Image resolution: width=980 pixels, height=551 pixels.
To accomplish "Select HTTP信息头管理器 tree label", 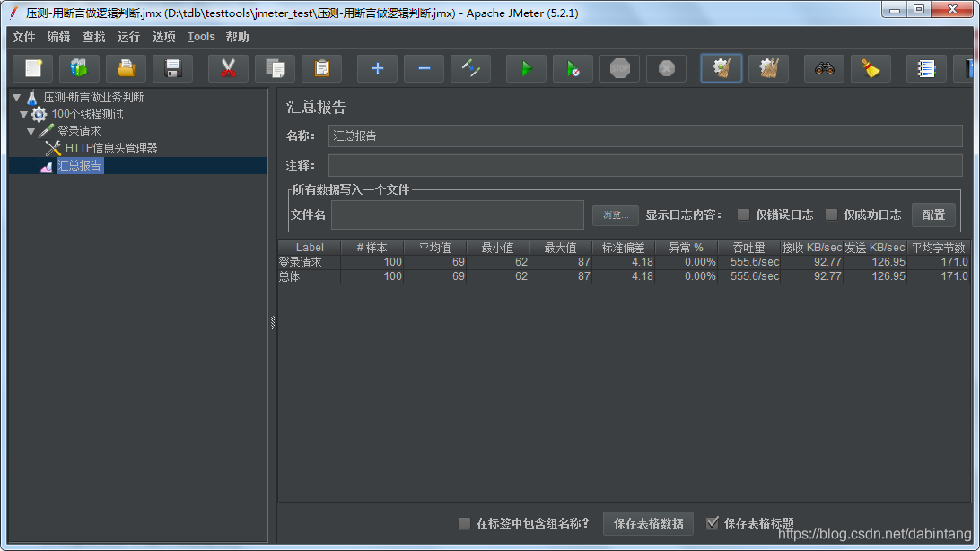I will click(x=111, y=148).
